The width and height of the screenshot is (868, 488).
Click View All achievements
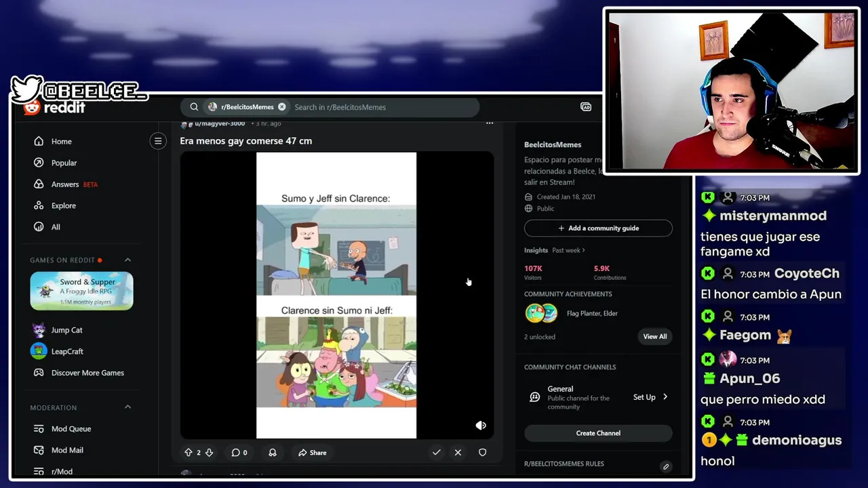click(655, 336)
